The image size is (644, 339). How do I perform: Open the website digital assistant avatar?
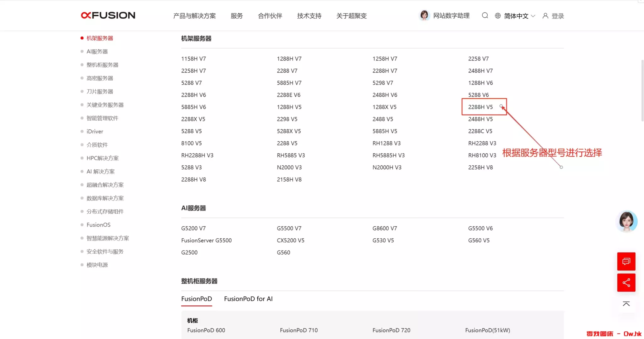point(424,15)
